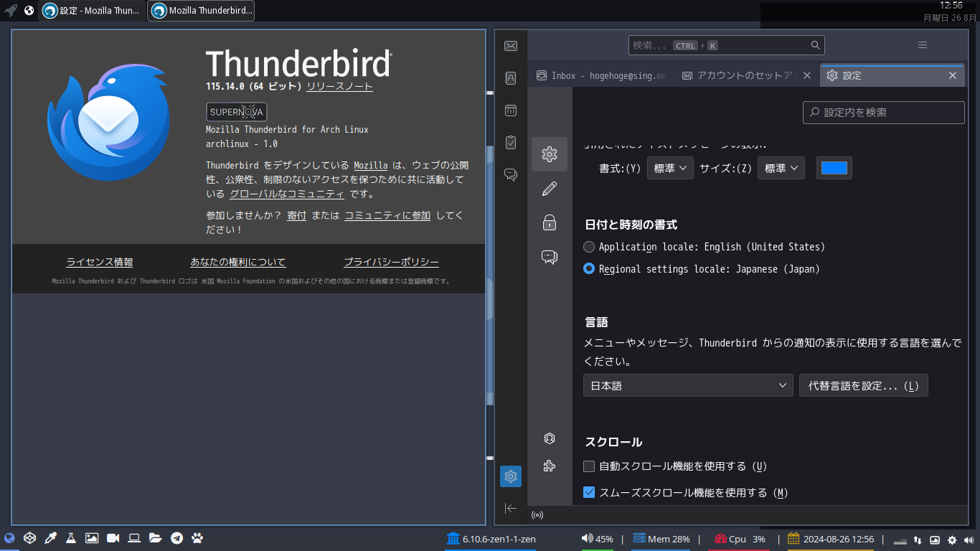Open the flask icon in bottom panel

[x=71, y=538]
